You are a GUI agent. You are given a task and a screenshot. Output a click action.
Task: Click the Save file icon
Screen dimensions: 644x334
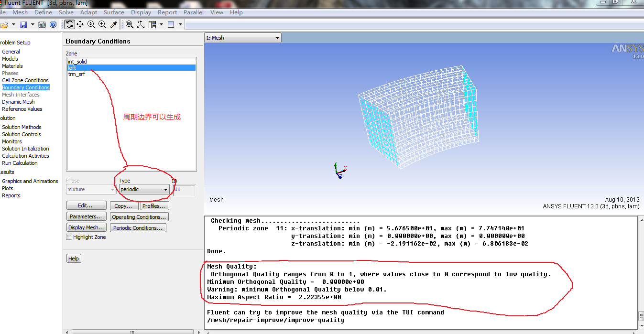(23, 24)
